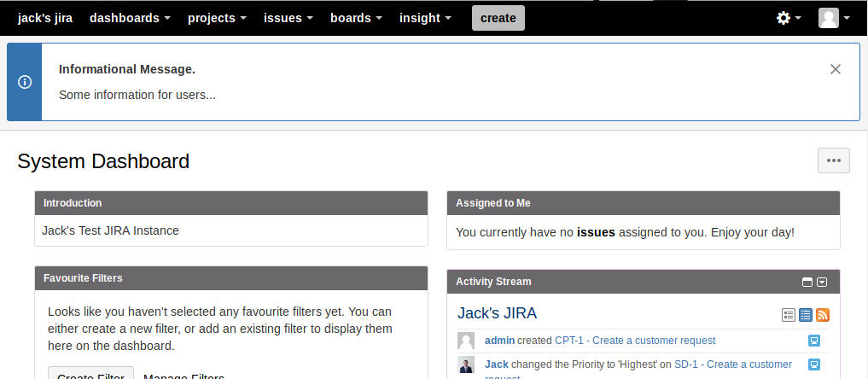Maximize the Activity Stream gadget
This screenshot has width=868, height=379.
pos(807,283)
